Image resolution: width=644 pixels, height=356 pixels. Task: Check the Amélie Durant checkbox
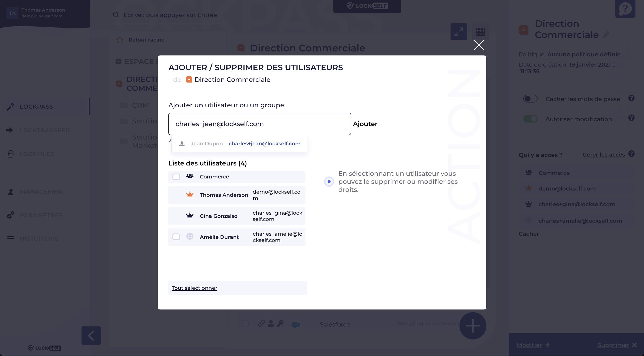(x=176, y=237)
